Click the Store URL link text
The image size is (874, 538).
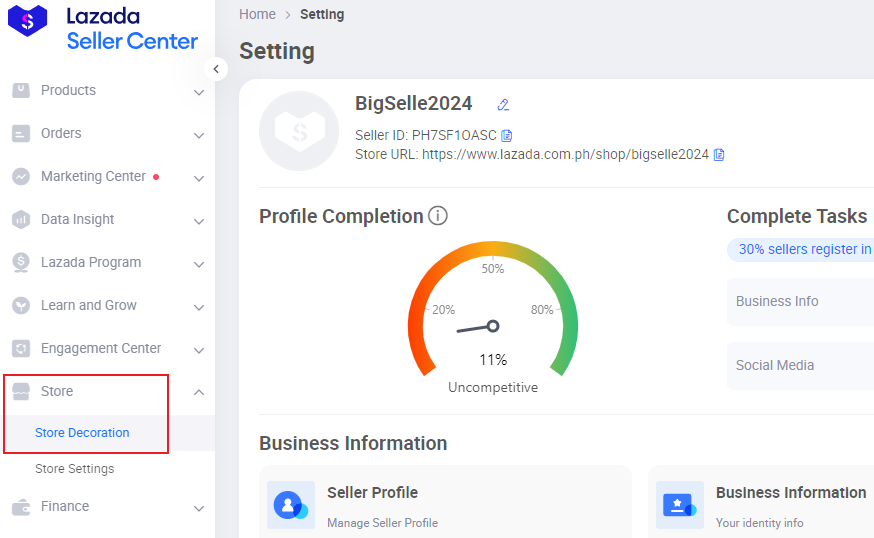[x=565, y=154]
